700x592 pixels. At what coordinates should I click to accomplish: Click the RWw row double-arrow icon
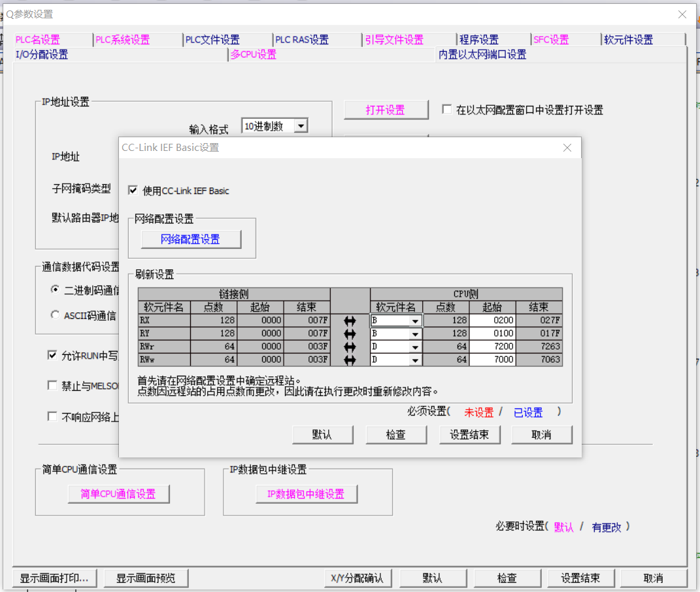tap(350, 360)
